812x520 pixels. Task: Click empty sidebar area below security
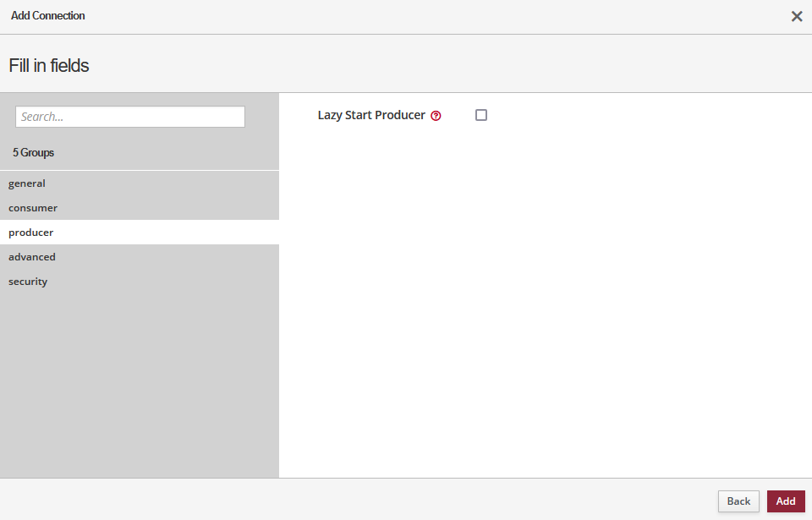click(139, 380)
